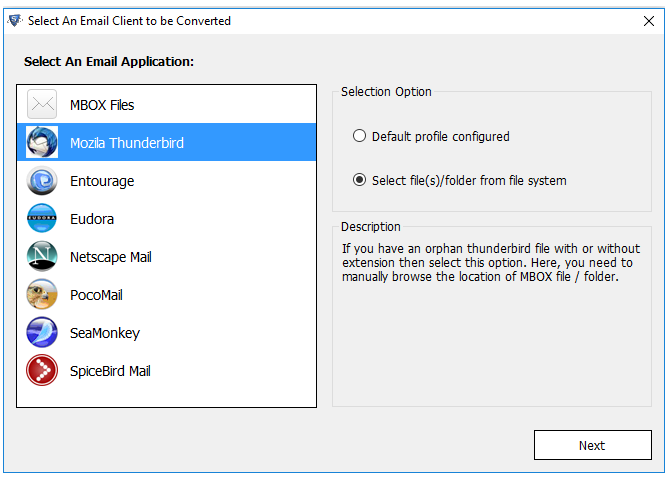Click the SeaMonkey application icon
The image size is (669, 480).
click(42, 332)
